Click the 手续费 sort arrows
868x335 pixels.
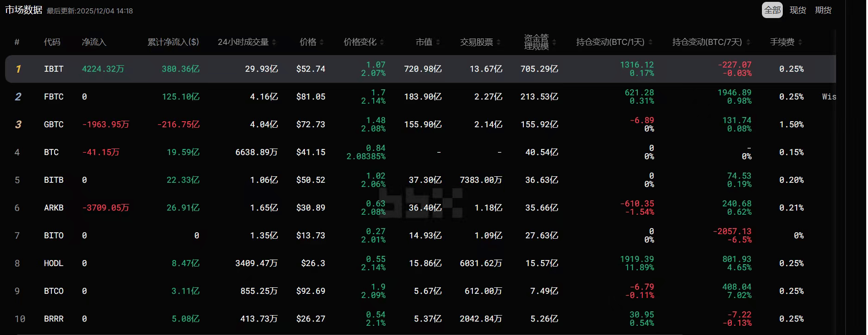point(800,42)
